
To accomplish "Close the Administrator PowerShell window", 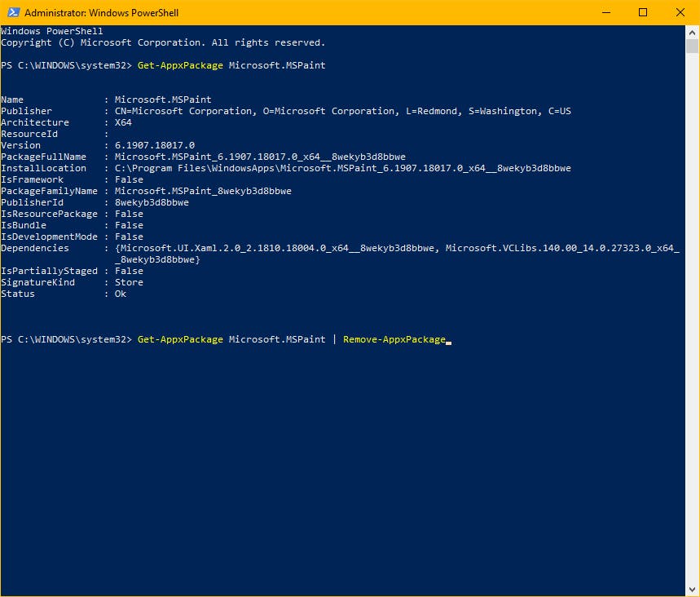I will click(680, 12).
